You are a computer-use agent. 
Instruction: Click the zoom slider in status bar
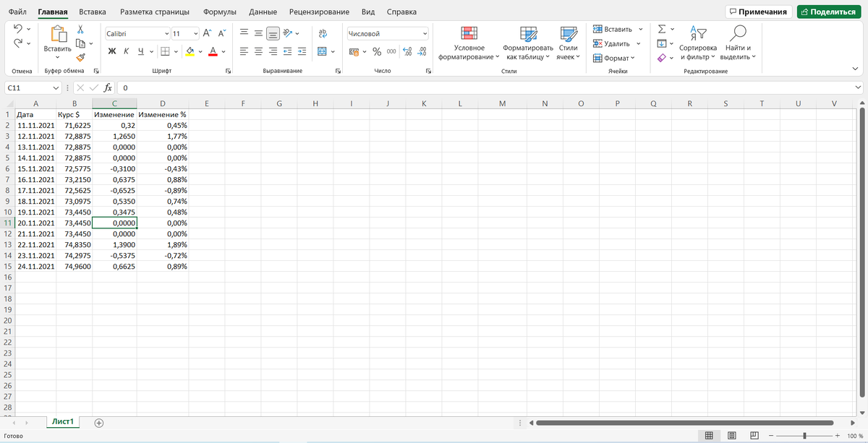(805, 436)
